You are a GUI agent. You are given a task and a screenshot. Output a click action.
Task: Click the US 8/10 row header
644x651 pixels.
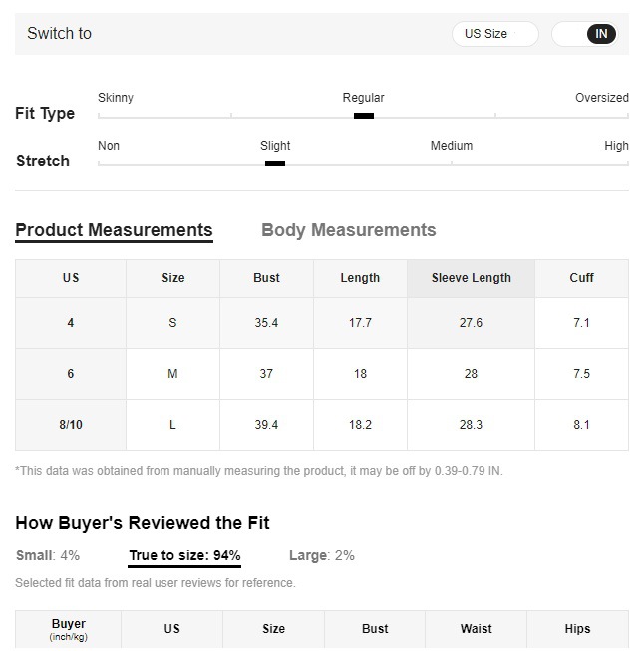(71, 425)
